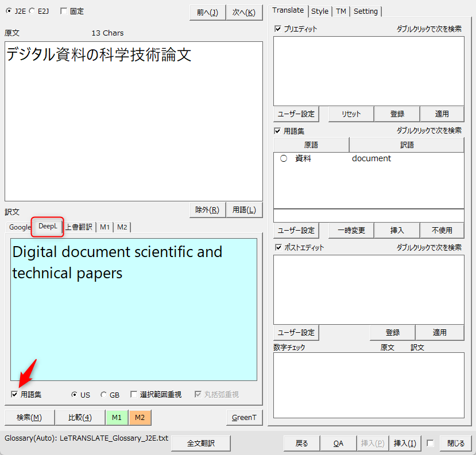The height and width of the screenshot is (455, 476).
Task: Select the J2E translation direction radio button
Action: pyautogui.click(x=9, y=11)
